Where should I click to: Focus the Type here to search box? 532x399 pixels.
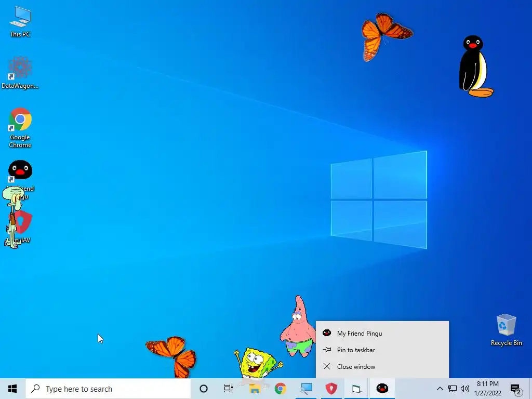(108, 389)
